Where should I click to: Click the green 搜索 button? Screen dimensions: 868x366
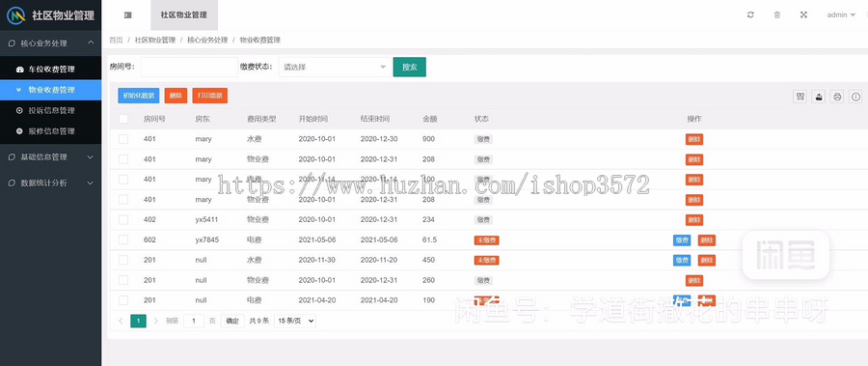pos(410,67)
